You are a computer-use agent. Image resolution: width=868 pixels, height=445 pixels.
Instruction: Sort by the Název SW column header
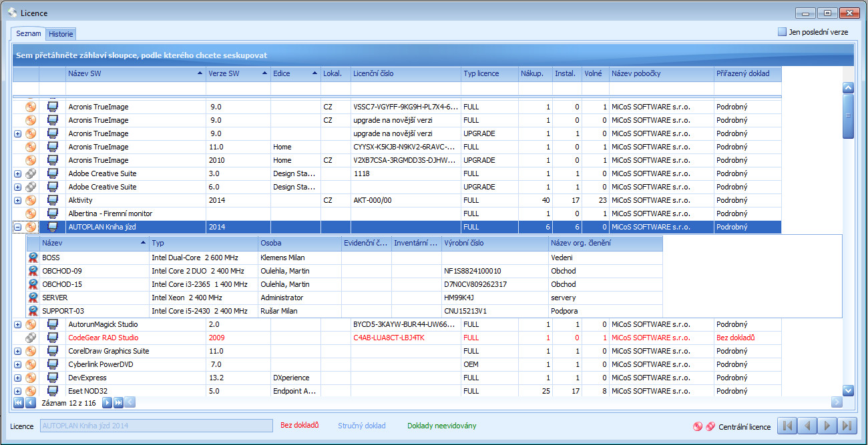point(136,73)
